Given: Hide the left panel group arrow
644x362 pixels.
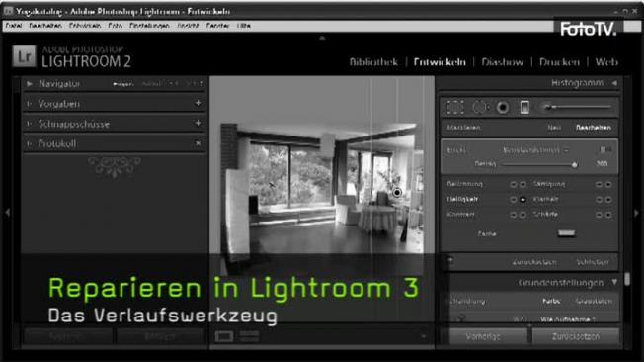Looking at the screenshot, I should pos(7,213).
